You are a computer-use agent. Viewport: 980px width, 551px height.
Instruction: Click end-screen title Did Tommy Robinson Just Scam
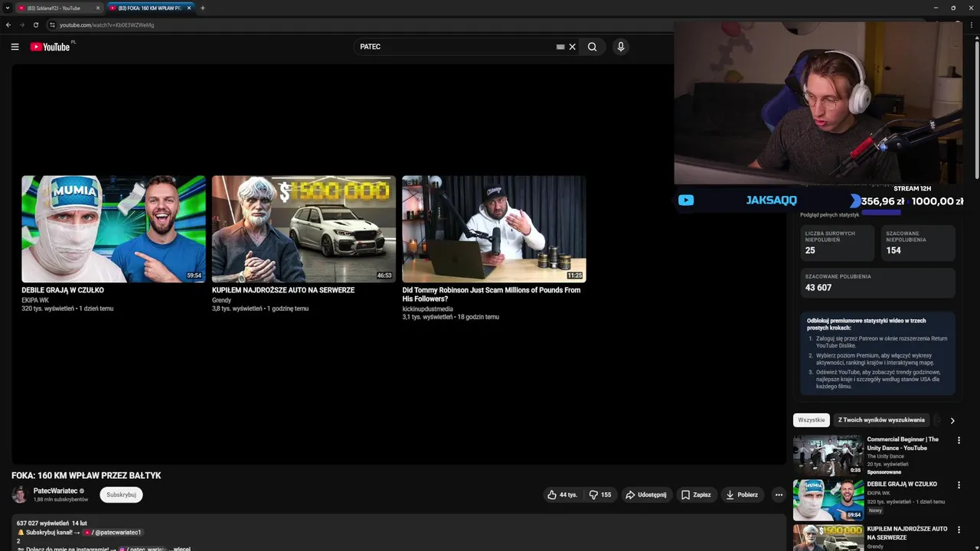pos(492,295)
